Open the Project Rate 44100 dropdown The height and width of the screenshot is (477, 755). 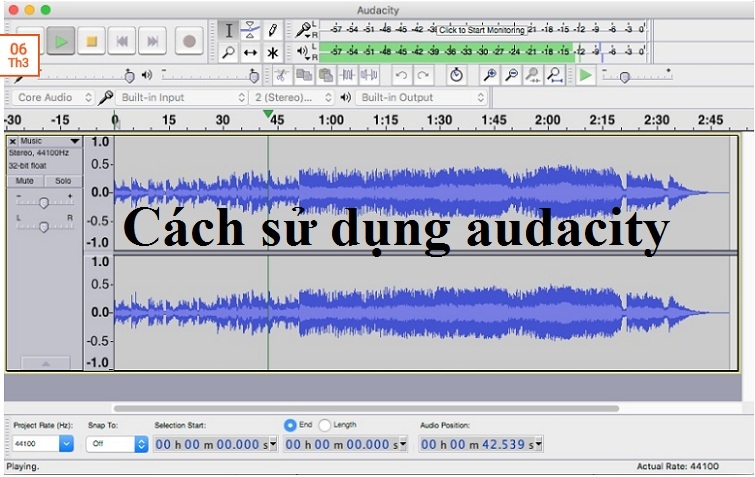pos(66,443)
